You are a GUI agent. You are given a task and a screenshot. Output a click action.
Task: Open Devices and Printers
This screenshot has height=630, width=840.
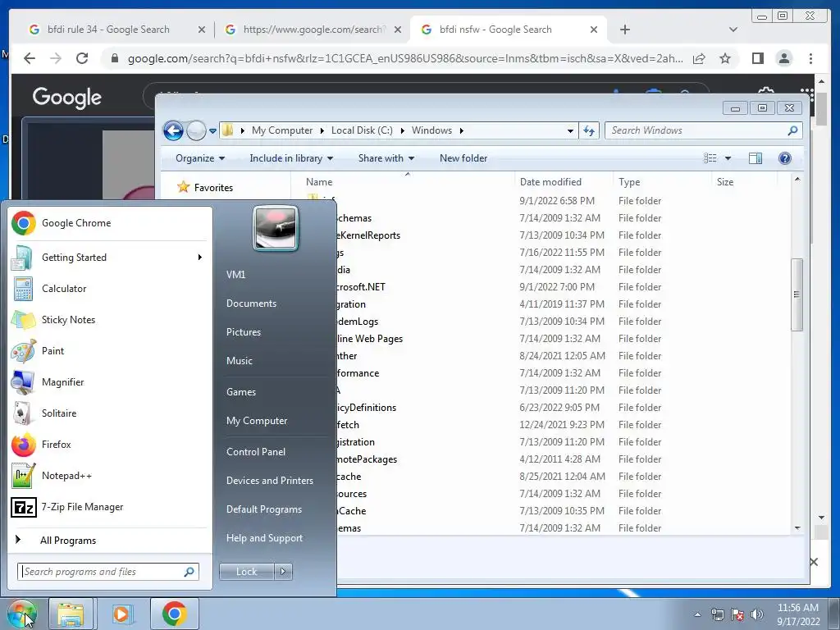coord(269,481)
